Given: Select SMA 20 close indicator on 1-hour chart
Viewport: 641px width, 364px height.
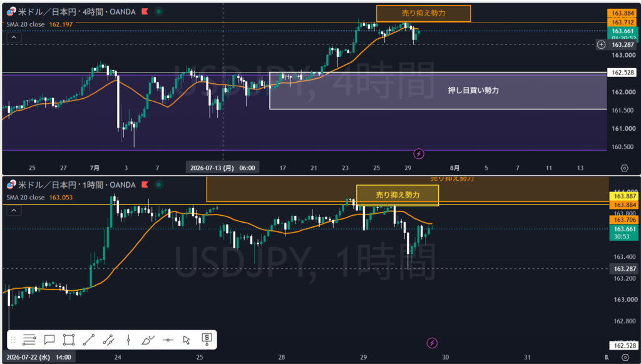Looking at the screenshot, I should coord(25,197).
